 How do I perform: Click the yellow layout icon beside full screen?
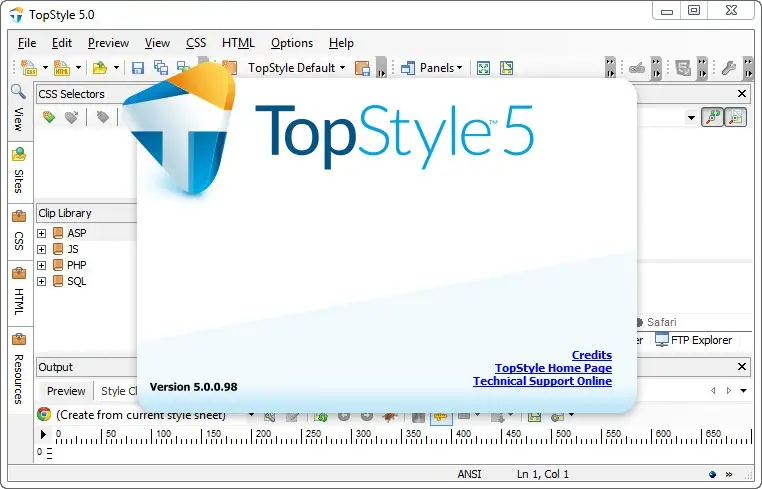tap(506, 68)
